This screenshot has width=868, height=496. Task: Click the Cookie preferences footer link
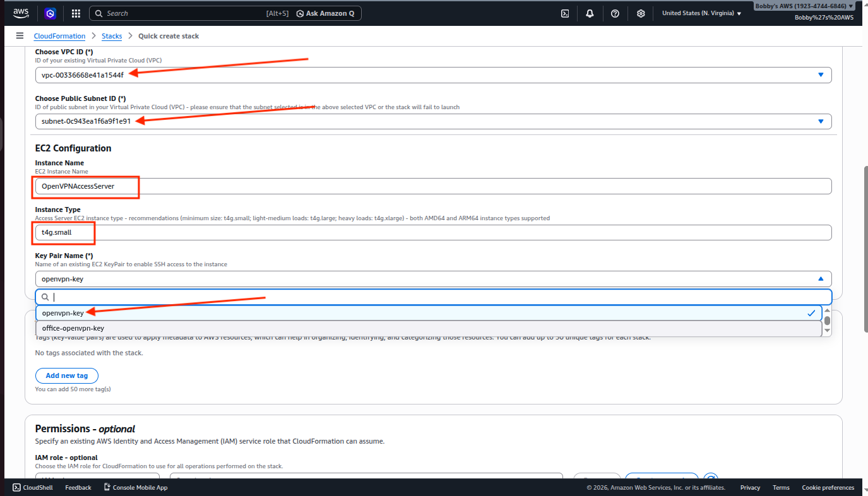coord(828,488)
